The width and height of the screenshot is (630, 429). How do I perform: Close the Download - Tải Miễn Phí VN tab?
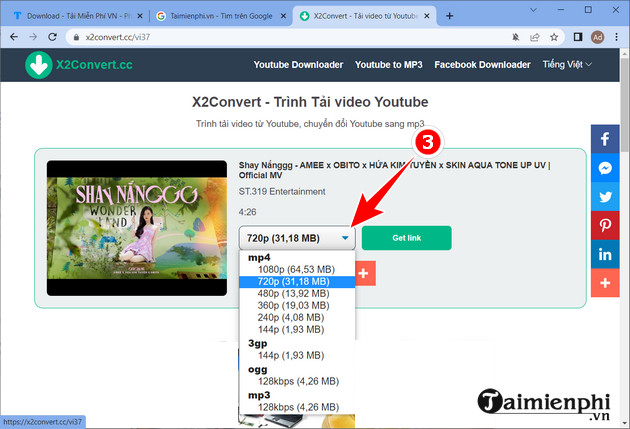pos(140,16)
